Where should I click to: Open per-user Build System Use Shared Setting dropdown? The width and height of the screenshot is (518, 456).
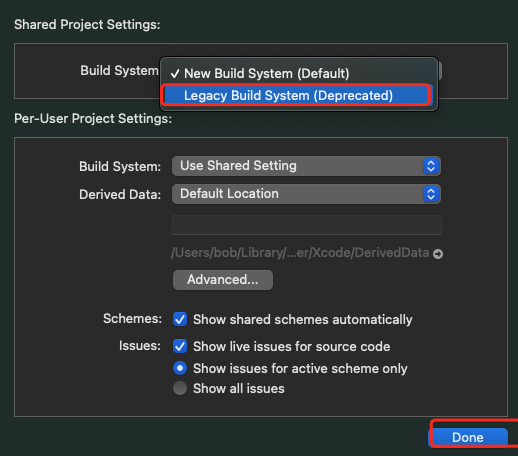[x=306, y=166]
